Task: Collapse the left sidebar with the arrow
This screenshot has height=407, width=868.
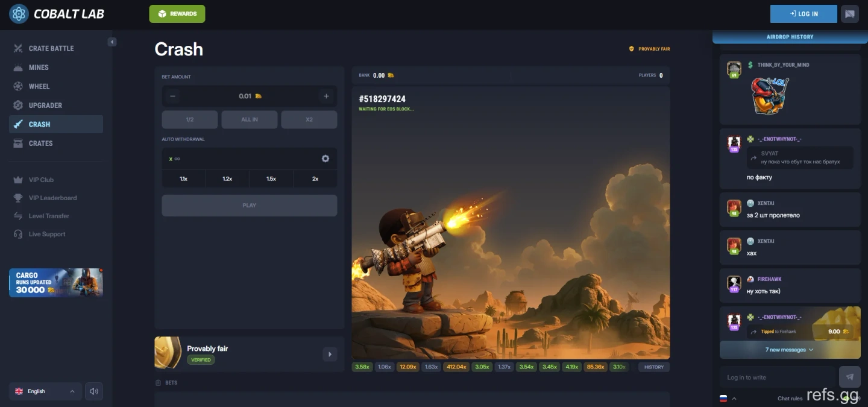Action: tap(112, 42)
